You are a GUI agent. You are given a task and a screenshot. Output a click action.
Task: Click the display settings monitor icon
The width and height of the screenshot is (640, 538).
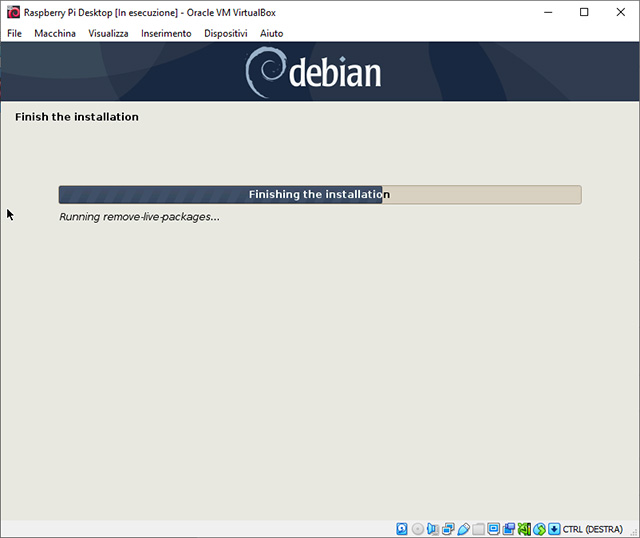click(x=493, y=528)
